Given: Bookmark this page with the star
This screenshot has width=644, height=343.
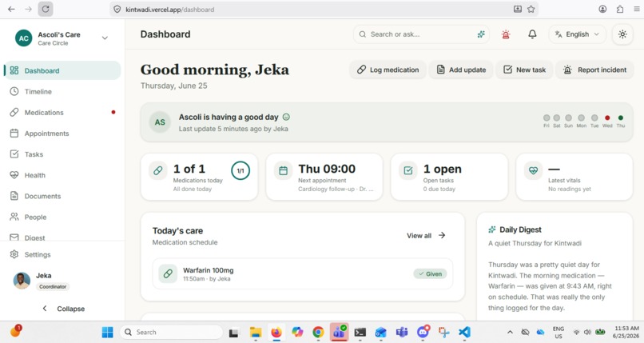Looking at the screenshot, I should tap(531, 9).
